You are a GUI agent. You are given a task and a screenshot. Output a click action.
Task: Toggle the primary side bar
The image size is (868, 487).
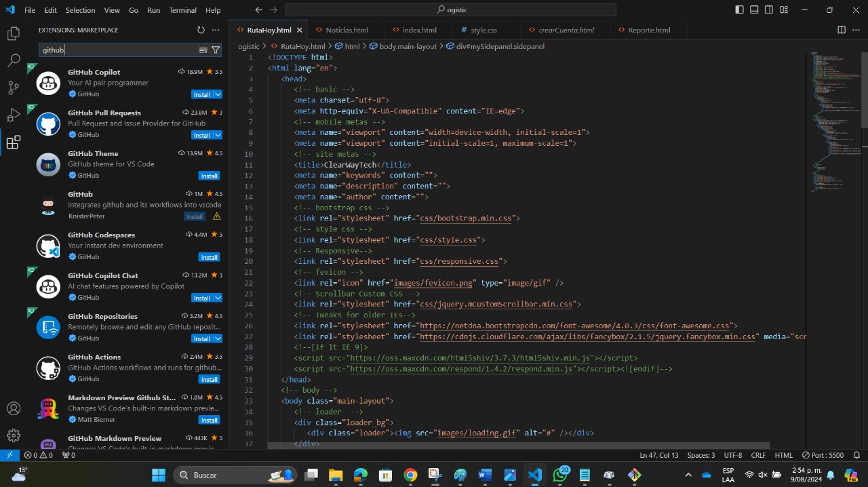click(739, 10)
